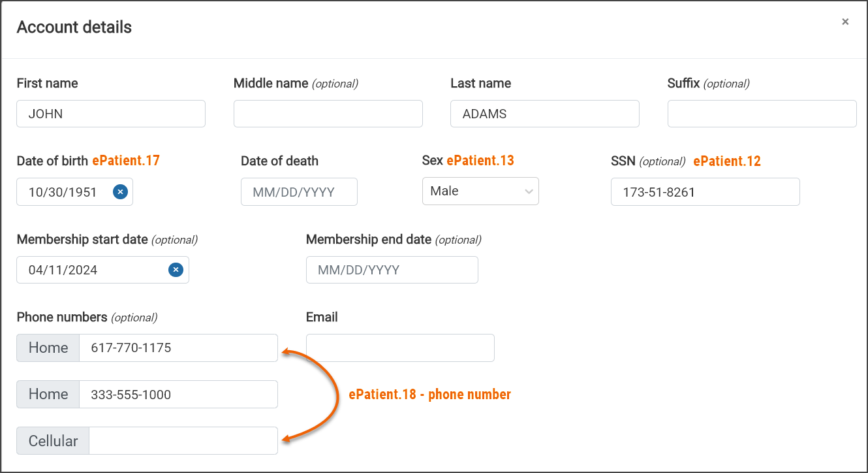Click the phone field with 617-770-1175
The width and height of the screenshot is (868, 473).
pos(178,348)
